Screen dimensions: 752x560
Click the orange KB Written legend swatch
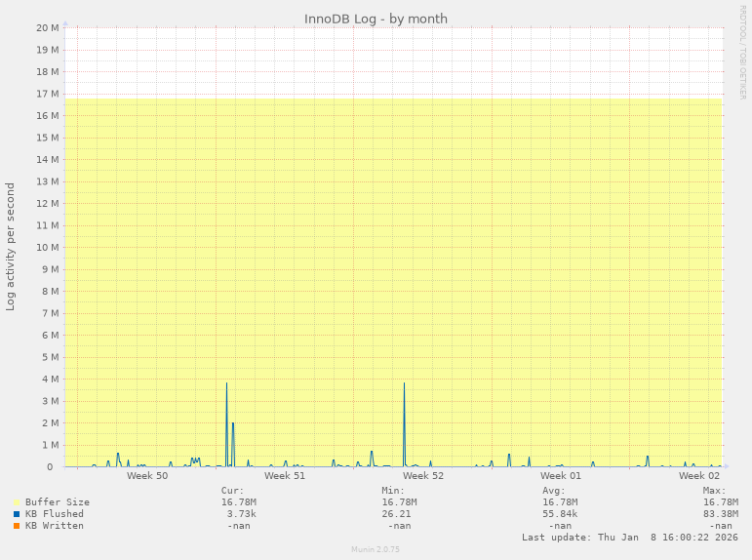coord(17,526)
